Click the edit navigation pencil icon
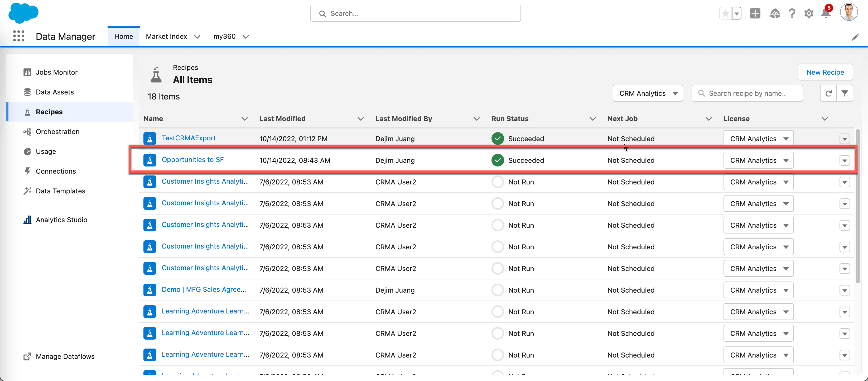Image resolution: width=868 pixels, height=381 pixels. pyautogui.click(x=855, y=37)
